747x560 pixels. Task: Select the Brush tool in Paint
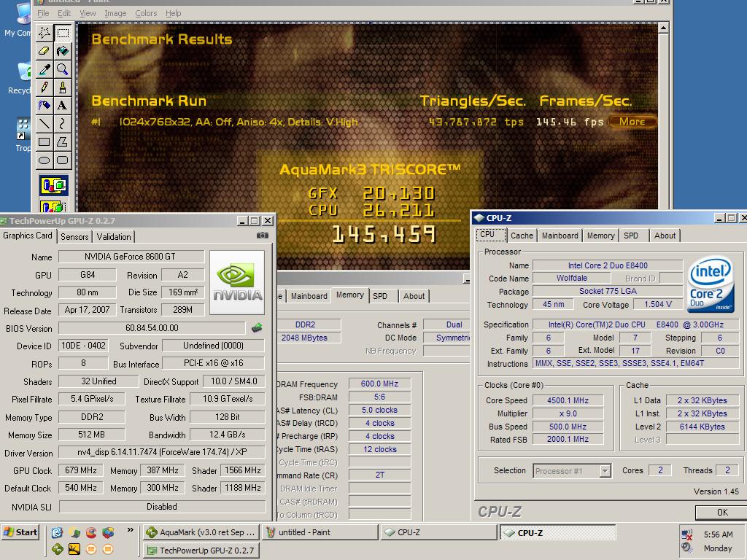point(63,87)
